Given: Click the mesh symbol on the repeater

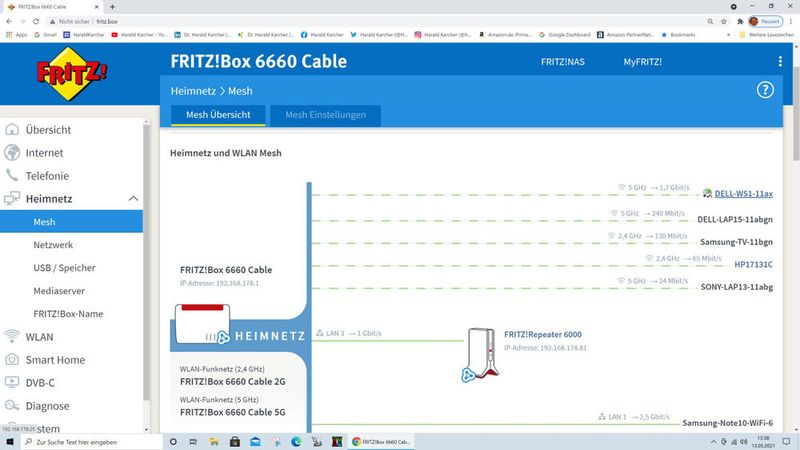Looking at the screenshot, I should (x=468, y=376).
